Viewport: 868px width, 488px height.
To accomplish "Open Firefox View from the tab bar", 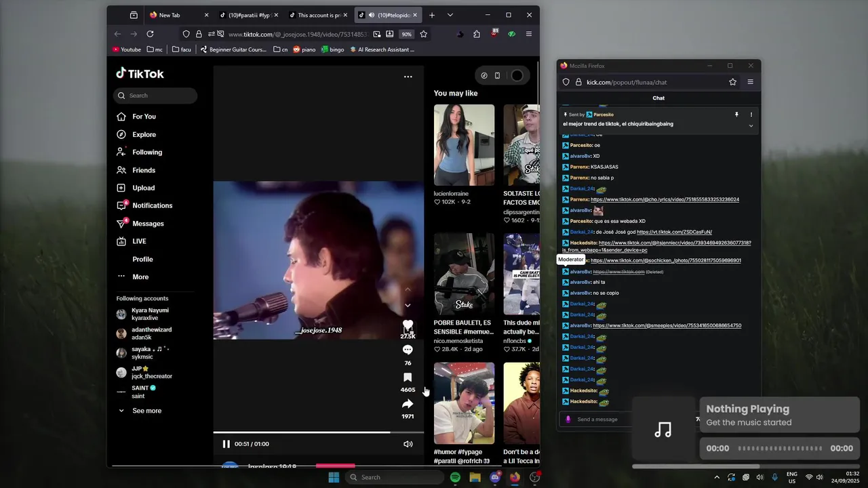I will (x=134, y=15).
